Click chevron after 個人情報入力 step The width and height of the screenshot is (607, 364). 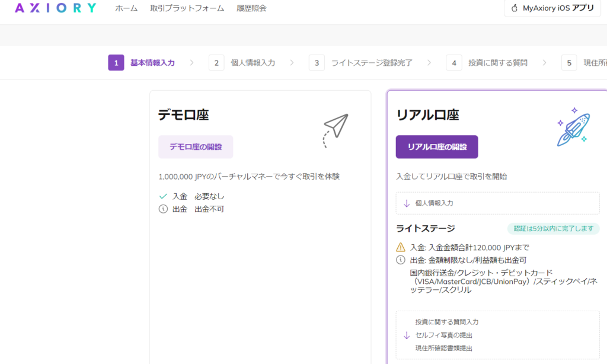pyautogui.click(x=292, y=63)
